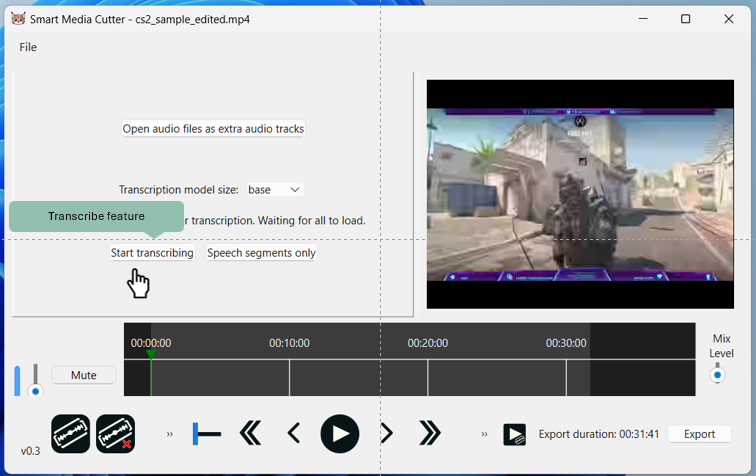Click the razor blade with red X icon

[116, 434]
